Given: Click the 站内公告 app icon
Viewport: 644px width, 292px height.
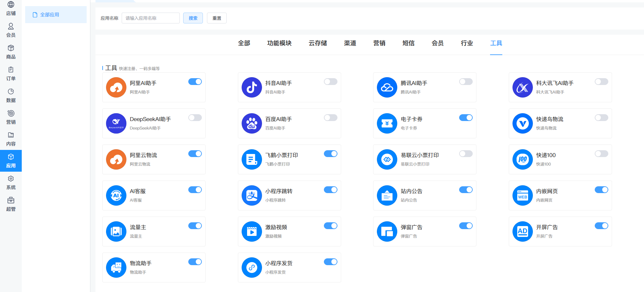Looking at the screenshot, I should [x=387, y=195].
